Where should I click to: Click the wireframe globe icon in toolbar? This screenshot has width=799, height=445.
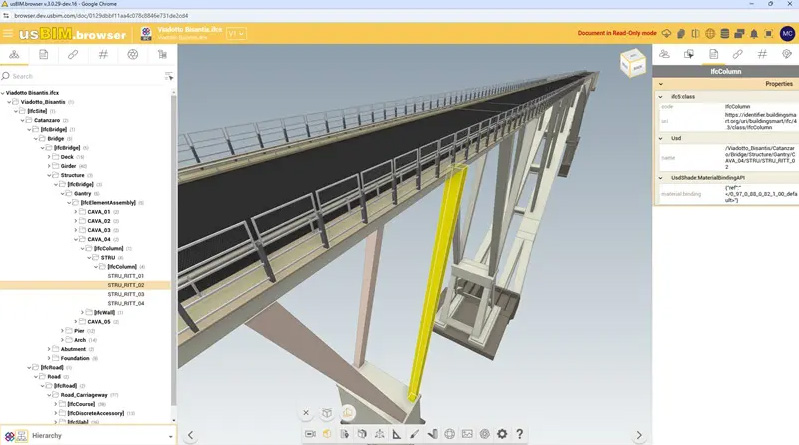[449, 434]
